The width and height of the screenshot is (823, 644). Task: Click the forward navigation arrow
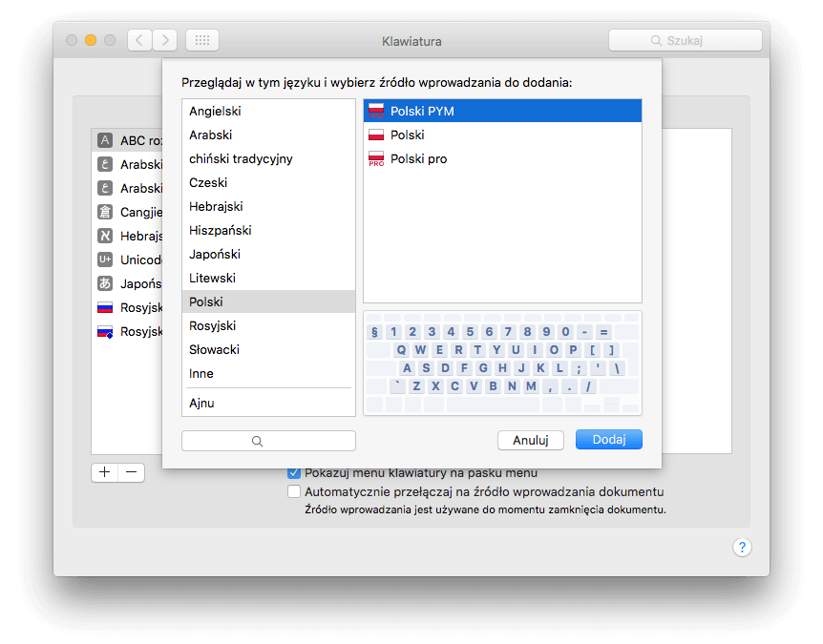pyautogui.click(x=165, y=40)
